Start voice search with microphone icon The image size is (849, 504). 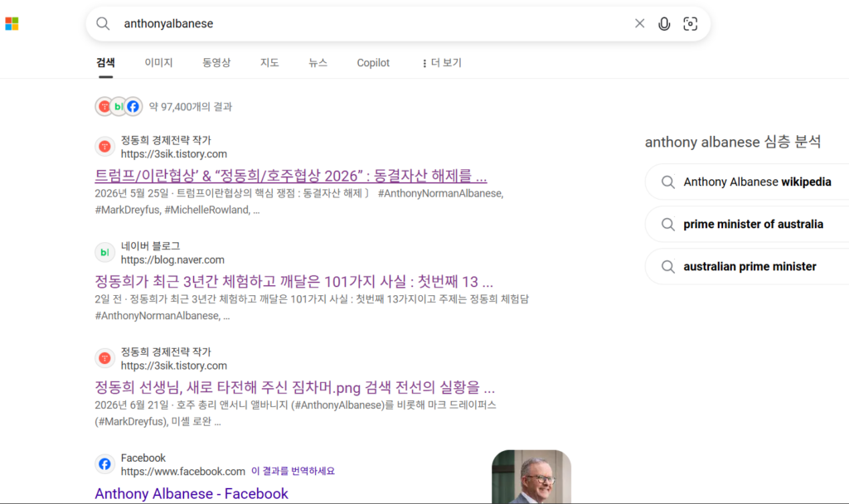click(664, 24)
